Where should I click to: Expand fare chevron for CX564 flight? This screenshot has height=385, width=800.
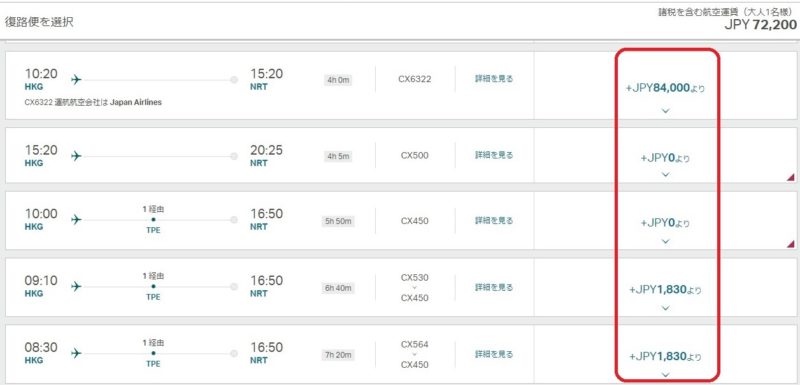tap(665, 374)
